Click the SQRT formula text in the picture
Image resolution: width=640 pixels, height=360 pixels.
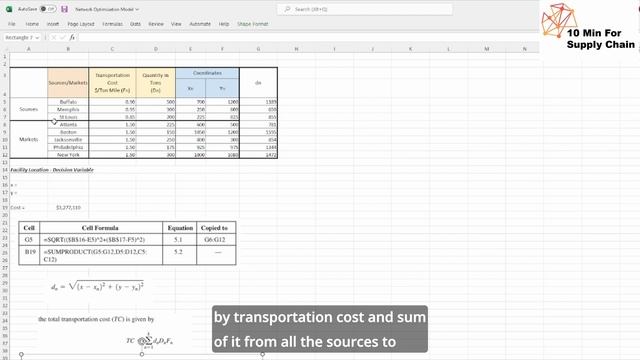(94, 240)
